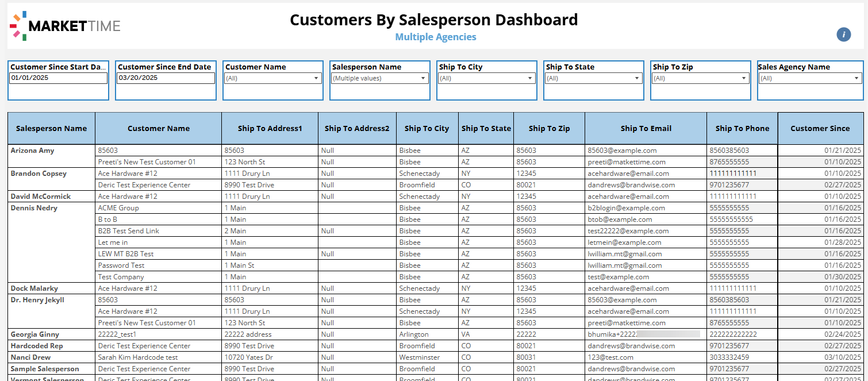Viewport: 868px width, 381px height.
Task: Open the Salesperson Name filter dropdown
Action: 379,78
